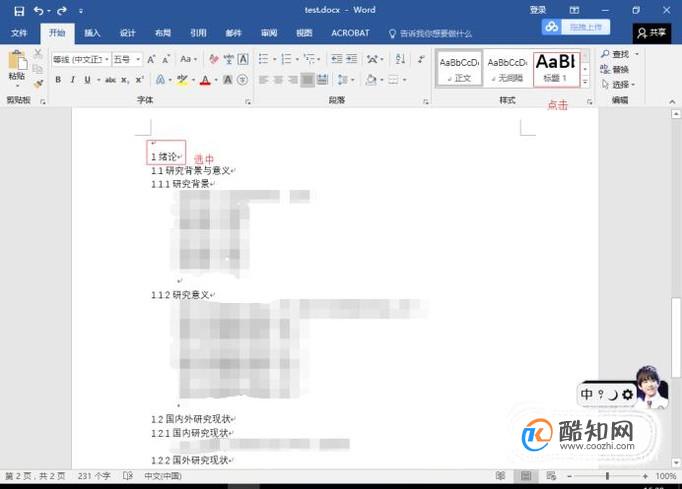
Task: Expand the styles gallery more arrow
Action: click(x=585, y=82)
